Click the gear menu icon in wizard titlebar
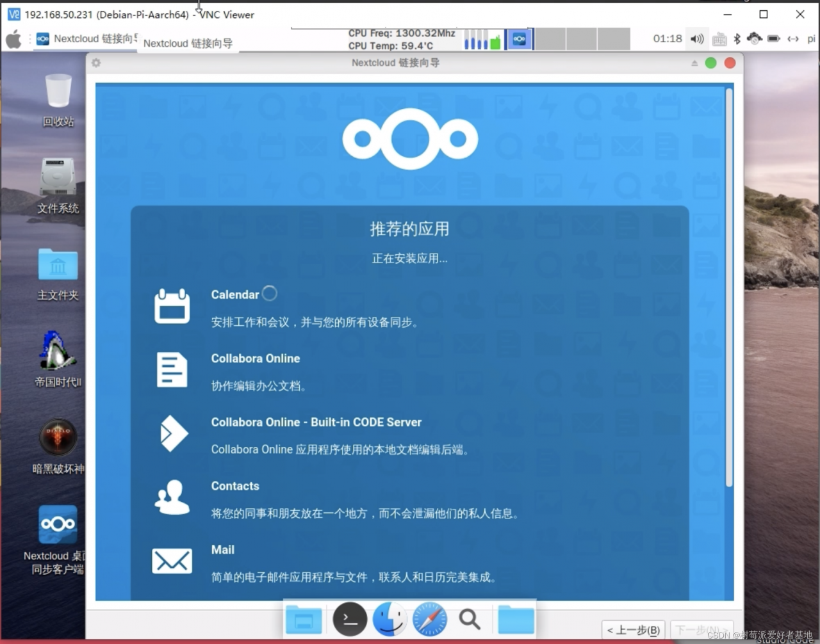 click(96, 63)
